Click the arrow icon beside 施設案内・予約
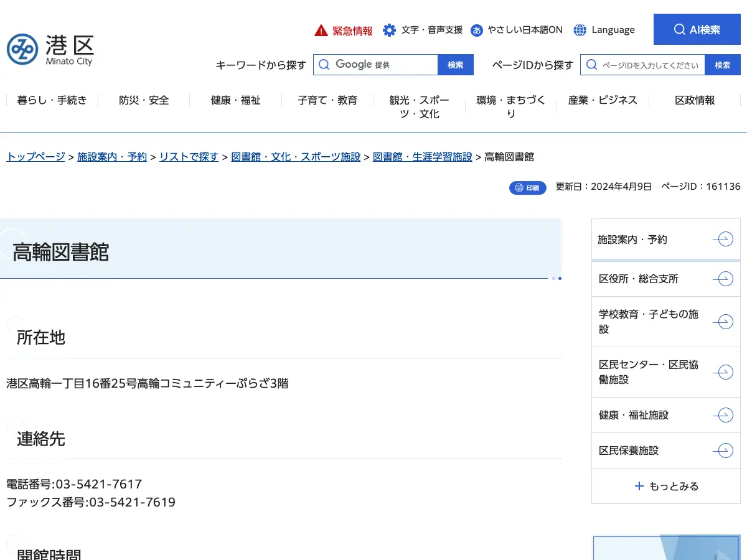747x560 pixels. [x=723, y=239]
